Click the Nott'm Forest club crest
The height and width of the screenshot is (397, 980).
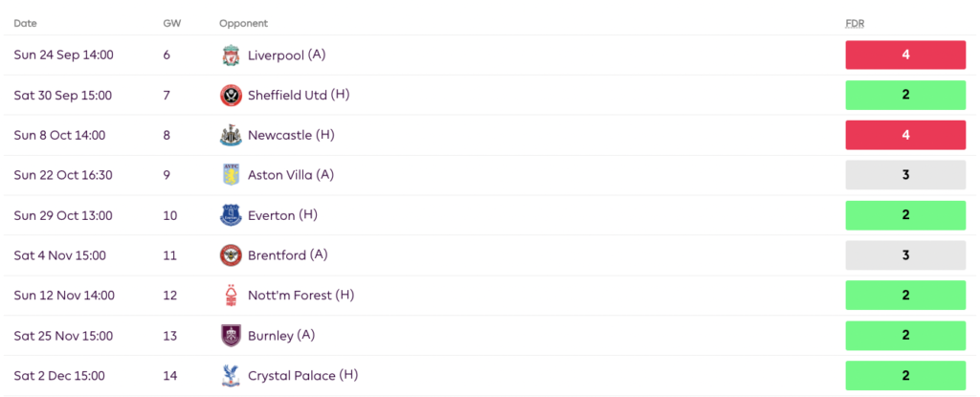230,296
